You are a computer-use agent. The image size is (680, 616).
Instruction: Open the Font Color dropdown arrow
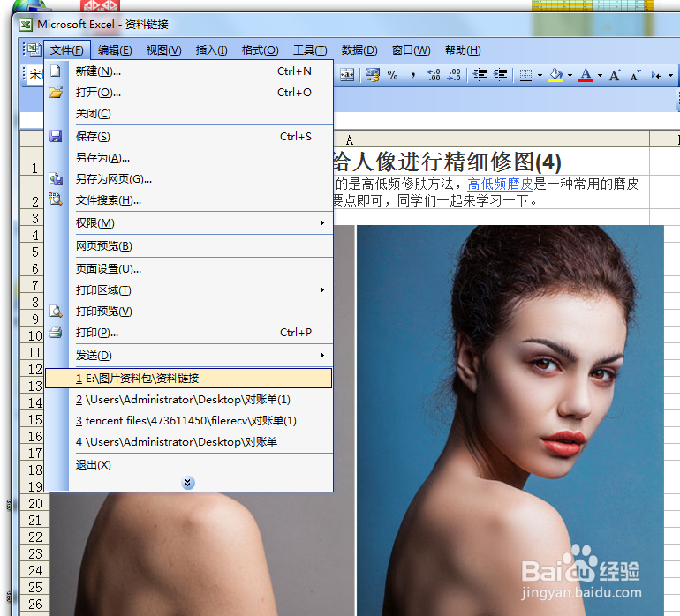tap(601, 75)
